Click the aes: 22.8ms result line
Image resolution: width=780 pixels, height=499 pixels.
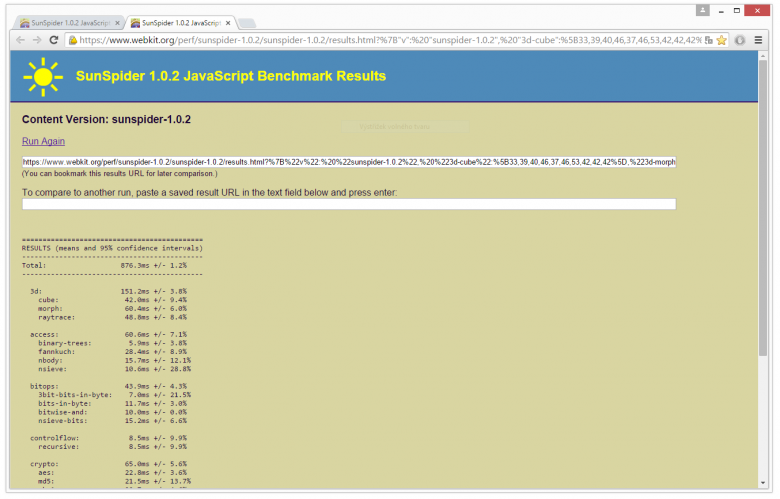[112, 473]
